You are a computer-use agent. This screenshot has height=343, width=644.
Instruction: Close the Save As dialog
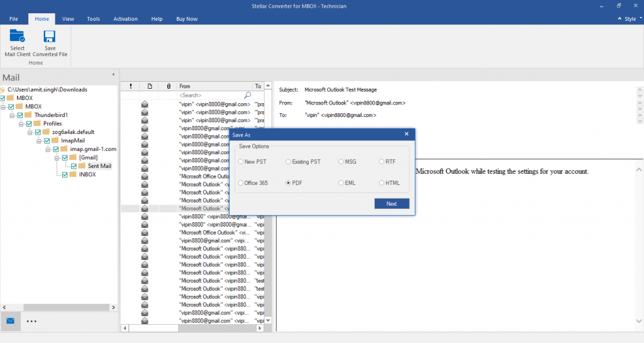click(406, 134)
